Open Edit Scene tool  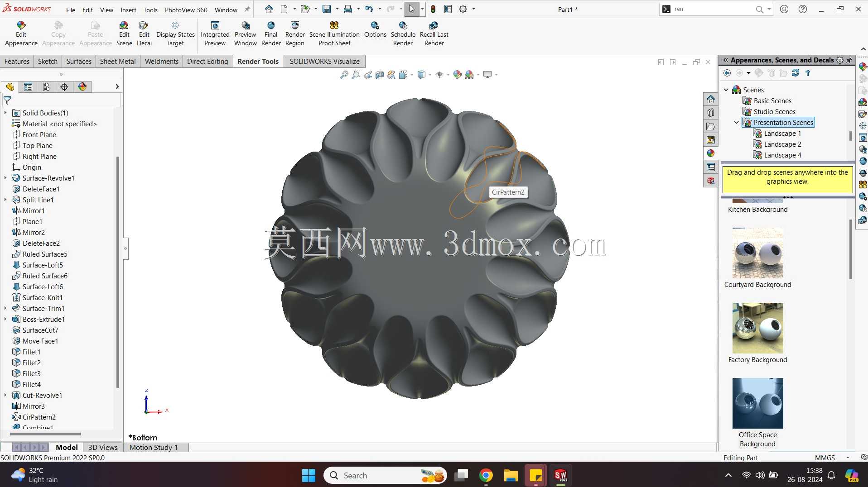[x=124, y=33]
